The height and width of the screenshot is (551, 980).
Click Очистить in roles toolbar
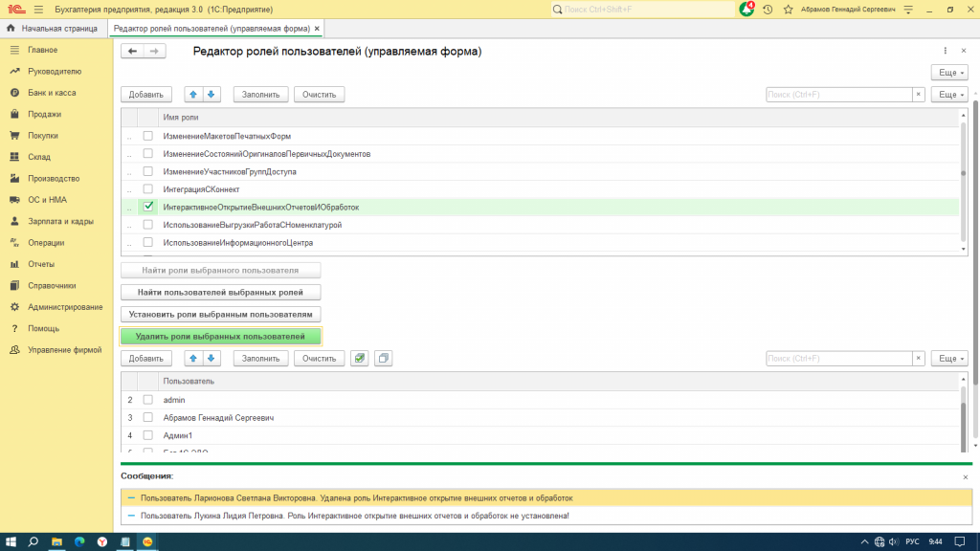(320, 95)
